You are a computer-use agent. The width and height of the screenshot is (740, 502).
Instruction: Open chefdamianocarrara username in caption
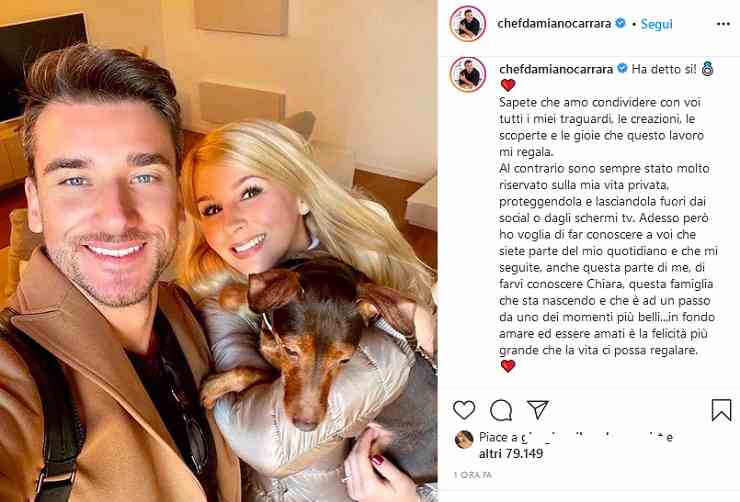(556, 69)
